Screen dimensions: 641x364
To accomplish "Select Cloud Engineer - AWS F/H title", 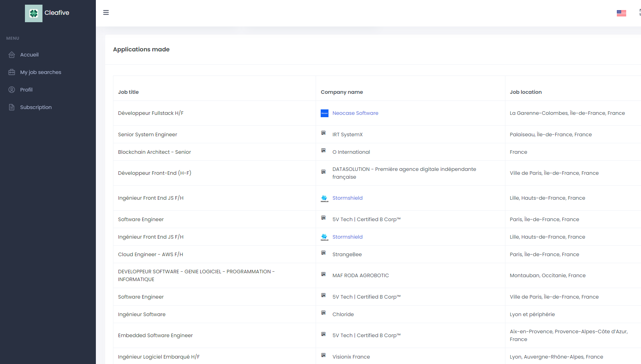I will (150, 254).
